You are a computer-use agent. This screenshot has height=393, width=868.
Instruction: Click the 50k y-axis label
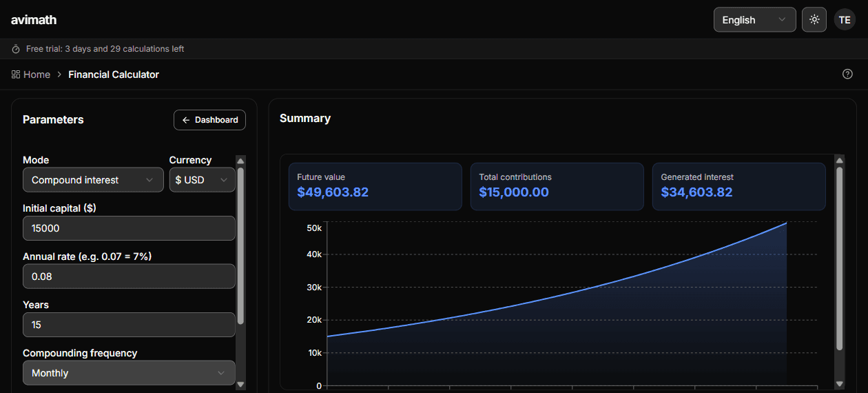point(314,228)
